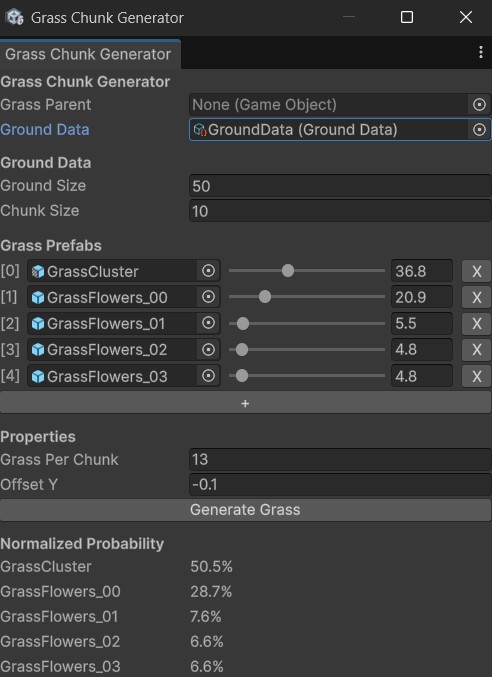Close the Grass Chunk Generator window
This screenshot has height=677, width=492.
click(466, 17)
